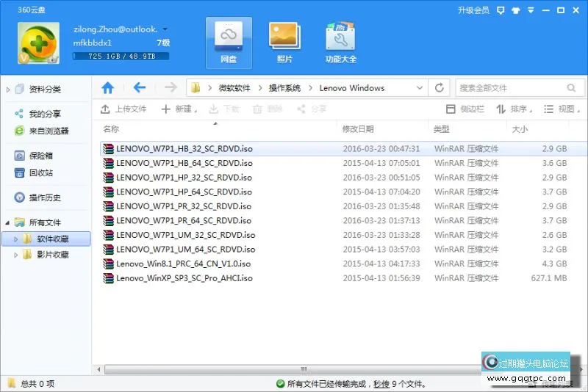Switch to the 照片 photos tab
Image resolution: width=588 pixels, height=392 pixels.
click(x=284, y=43)
